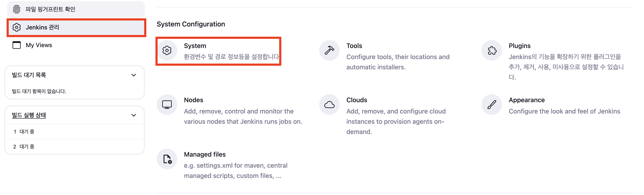Open the 빌드 실행 상태 link
The width and height of the screenshot is (644, 195).
click(29, 115)
